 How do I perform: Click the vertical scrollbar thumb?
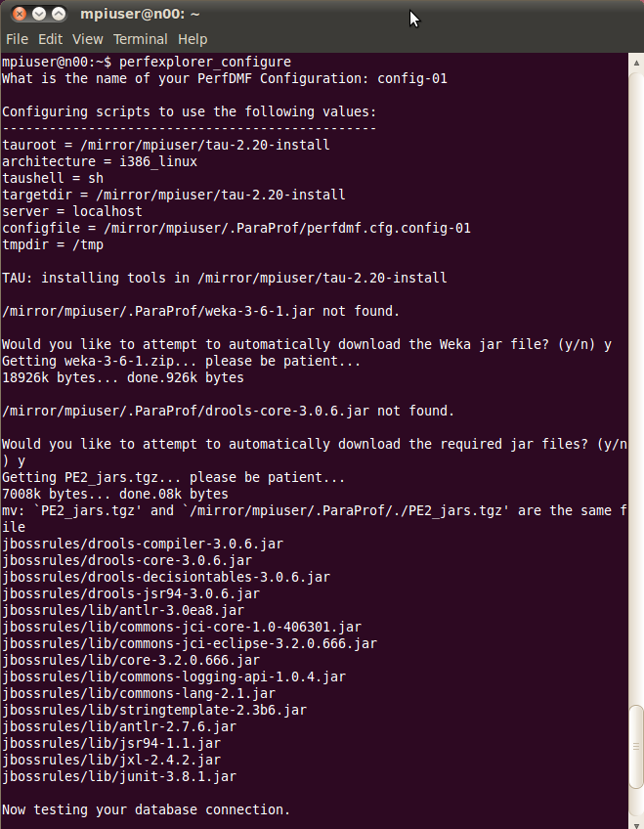click(x=636, y=747)
